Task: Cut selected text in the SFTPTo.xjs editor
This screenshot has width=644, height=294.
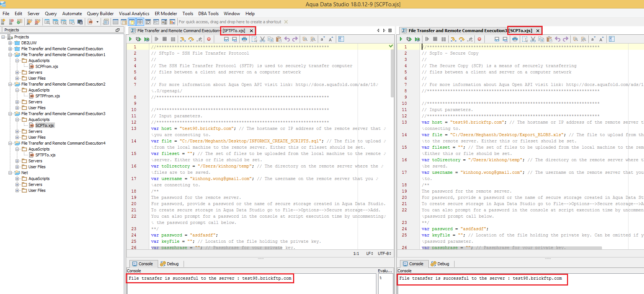Action: [x=262, y=39]
